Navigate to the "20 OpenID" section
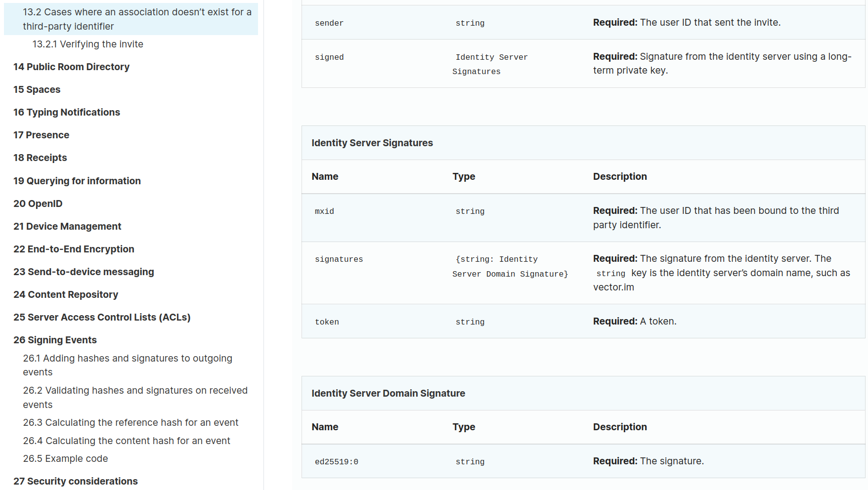Viewport: 868px width, 490px height. [x=38, y=204]
